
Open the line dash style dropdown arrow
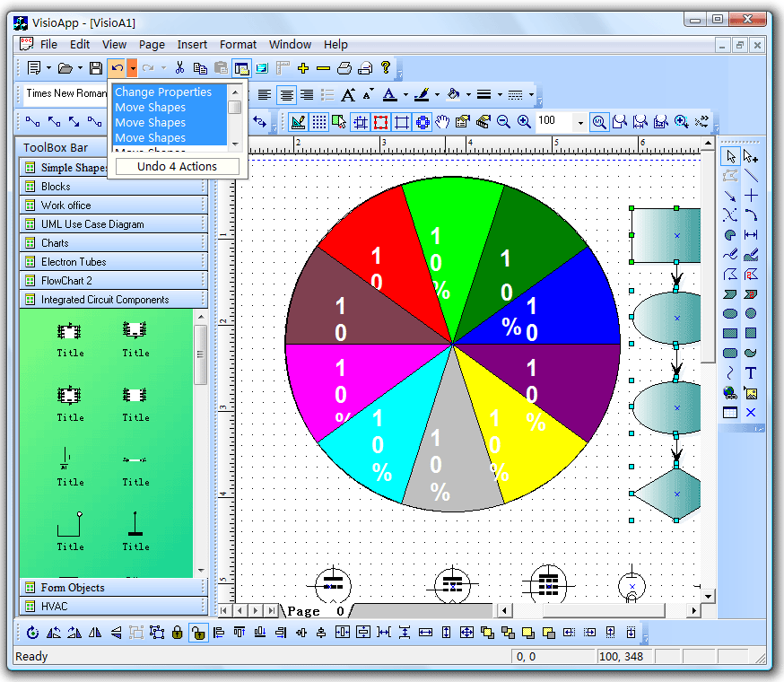pos(531,94)
